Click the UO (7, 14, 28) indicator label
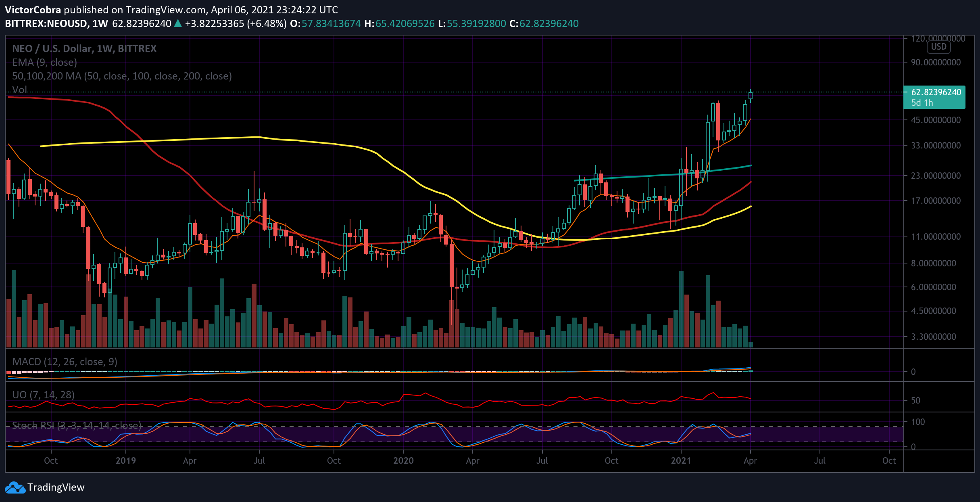This screenshot has width=980, height=502. [x=43, y=395]
